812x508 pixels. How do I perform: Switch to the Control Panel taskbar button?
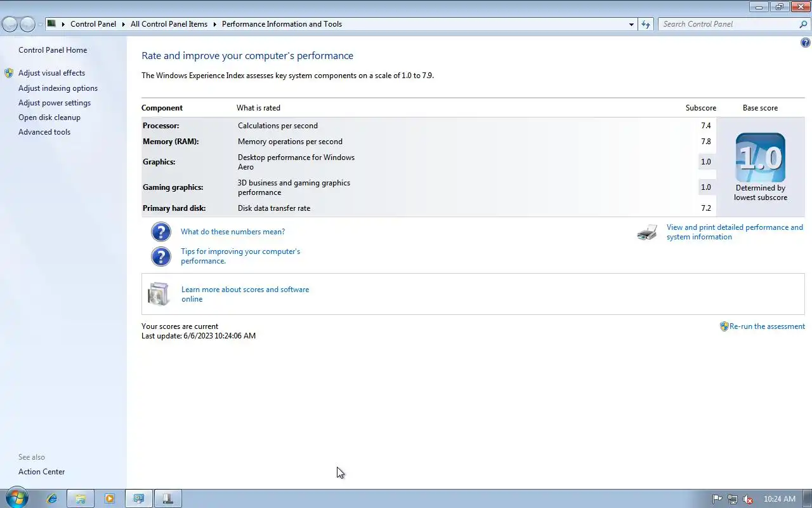point(138,498)
